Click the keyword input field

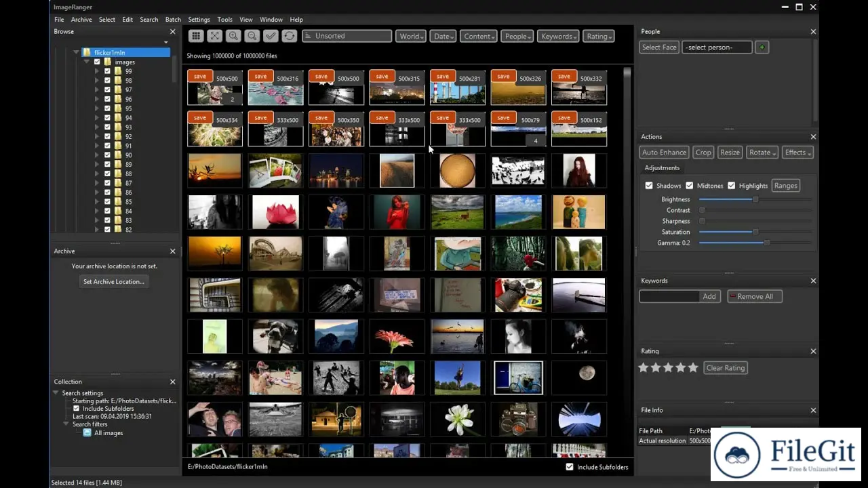tap(669, 296)
